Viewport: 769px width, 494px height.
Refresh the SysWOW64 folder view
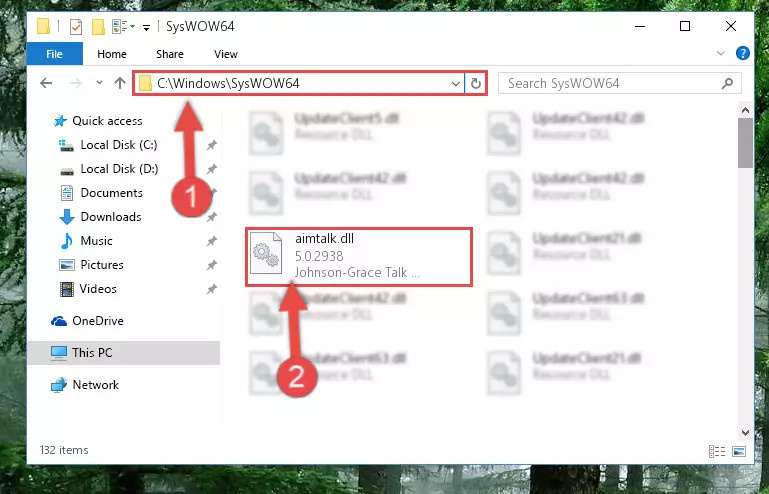click(476, 84)
